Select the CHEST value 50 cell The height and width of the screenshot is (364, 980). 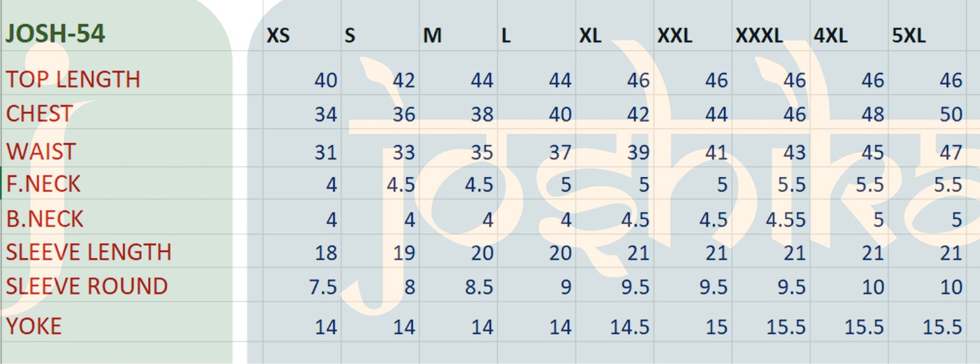pos(951,114)
